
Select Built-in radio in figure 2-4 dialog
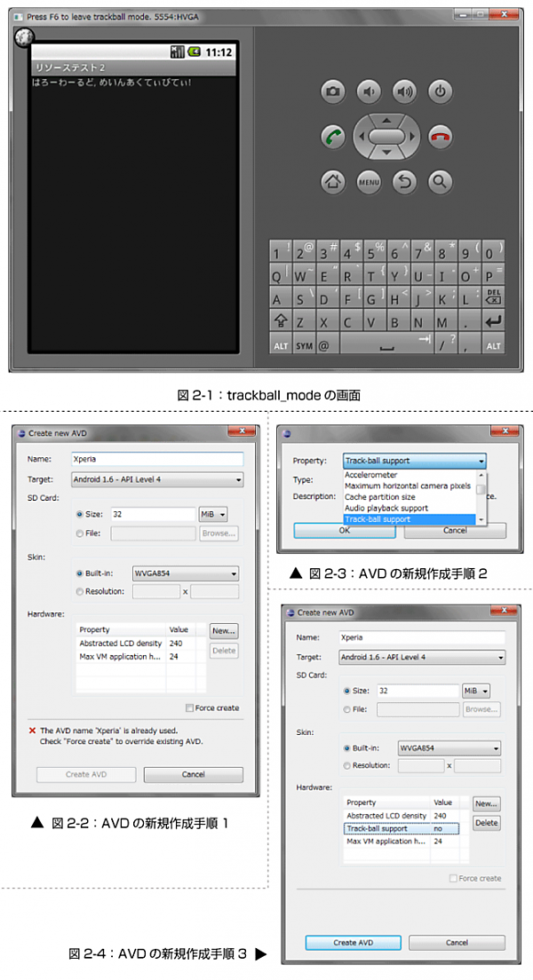tap(346, 748)
